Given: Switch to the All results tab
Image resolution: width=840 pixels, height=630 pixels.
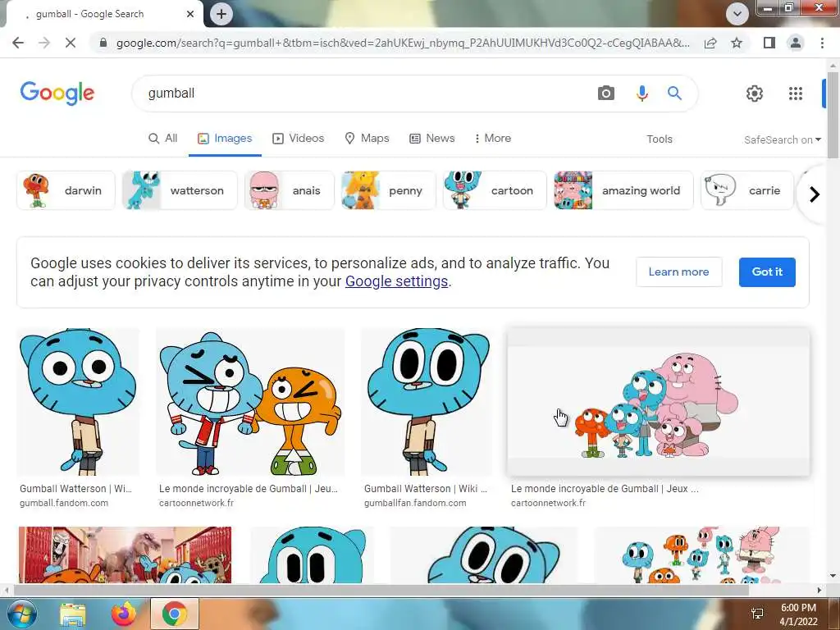Looking at the screenshot, I should (163, 138).
